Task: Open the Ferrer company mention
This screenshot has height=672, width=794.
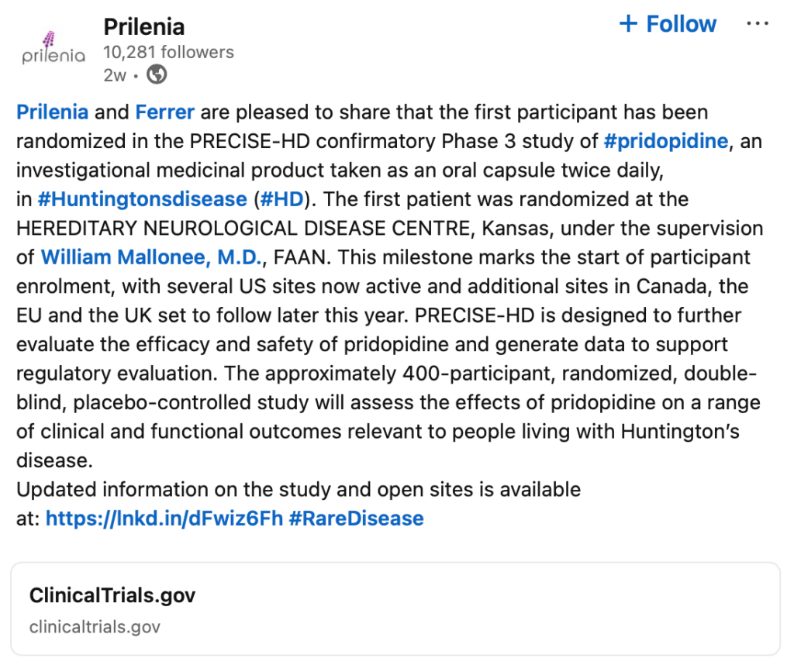Action: [x=164, y=112]
